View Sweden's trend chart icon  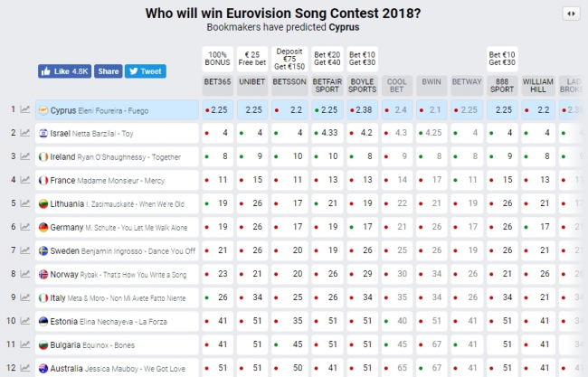[24, 250]
